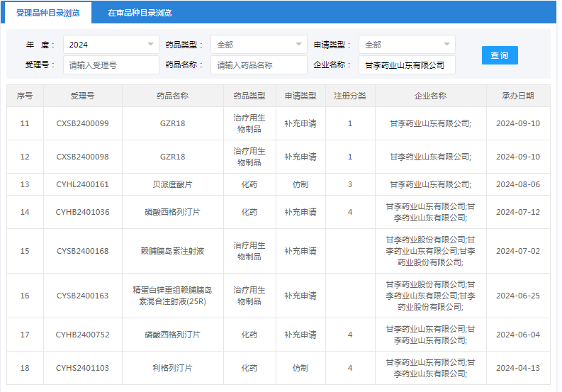Open the 在审品种目录浏览 tab
Screen dimensions: 562x392
point(140,13)
